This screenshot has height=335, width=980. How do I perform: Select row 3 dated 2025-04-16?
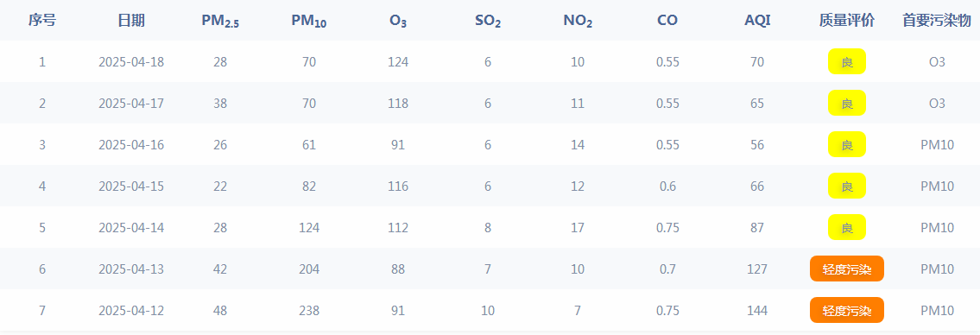click(x=490, y=144)
